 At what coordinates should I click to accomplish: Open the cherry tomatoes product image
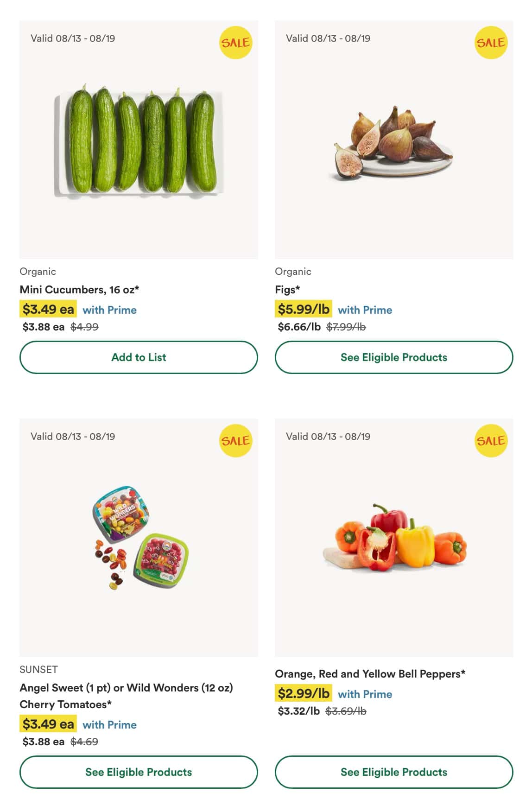(139, 538)
